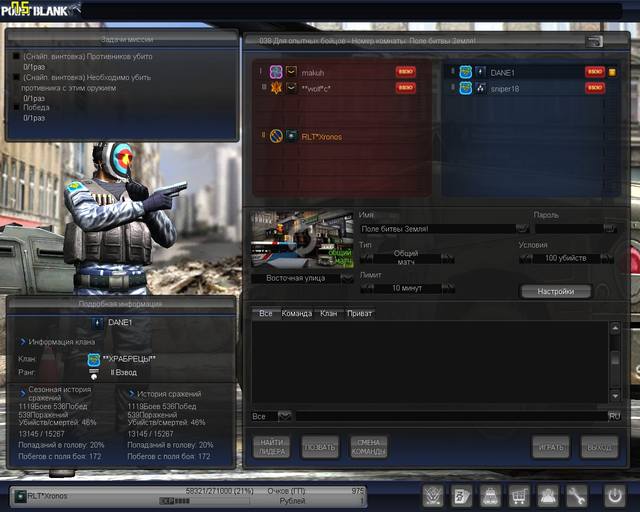Decrease the Условия 100 убийств value
This screenshot has height=512, width=640.
[526, 258]
